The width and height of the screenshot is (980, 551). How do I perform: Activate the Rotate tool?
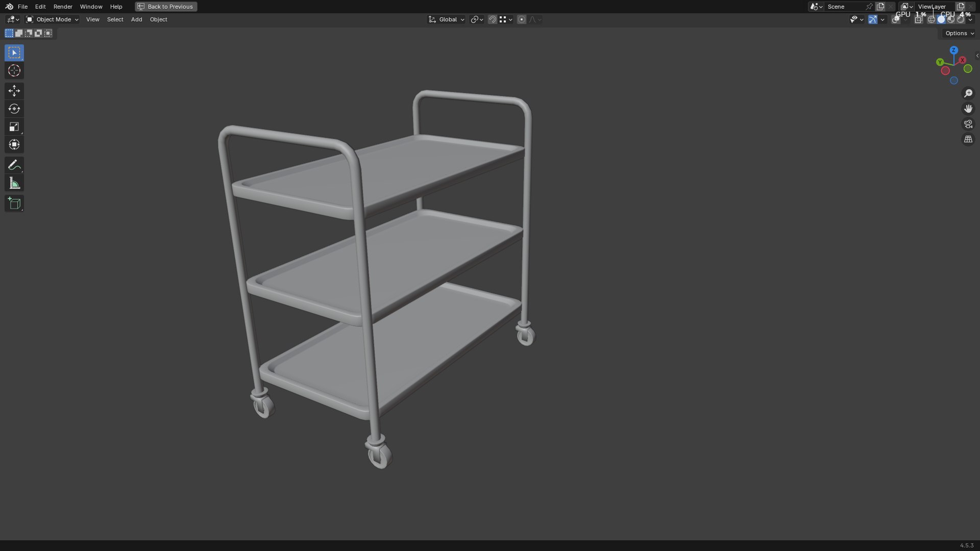[14, 109]
